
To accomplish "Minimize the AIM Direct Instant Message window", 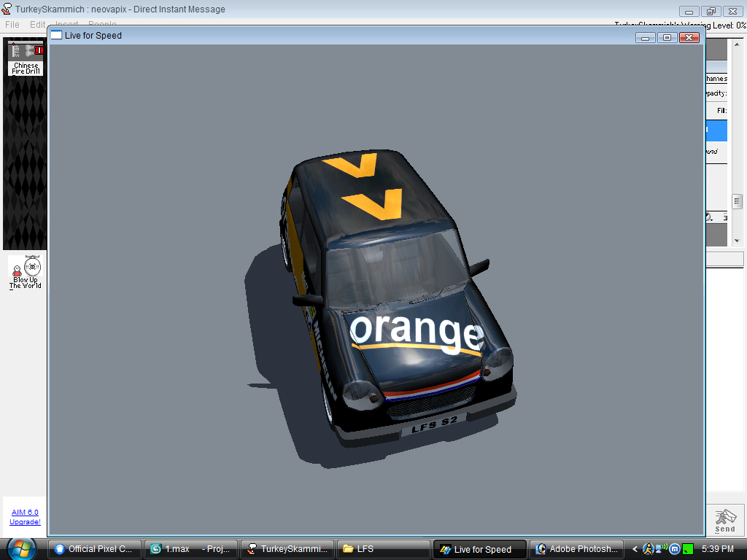I will (689, 12).
